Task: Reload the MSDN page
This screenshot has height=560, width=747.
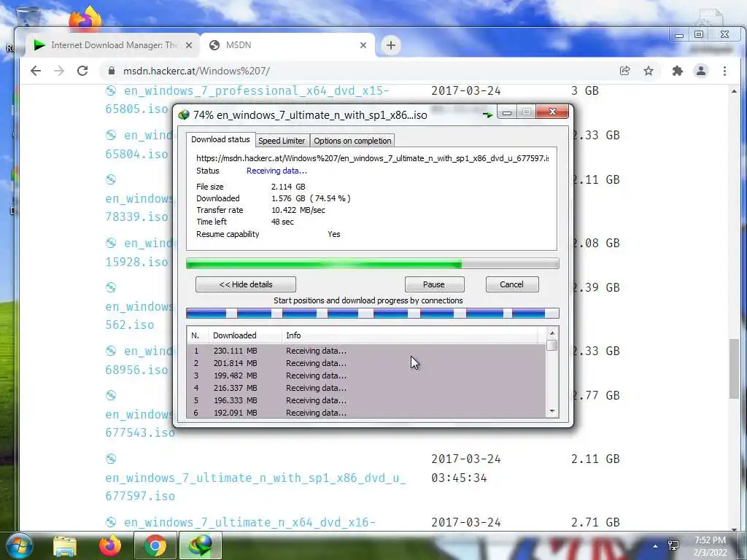Action: click(82, 71)
